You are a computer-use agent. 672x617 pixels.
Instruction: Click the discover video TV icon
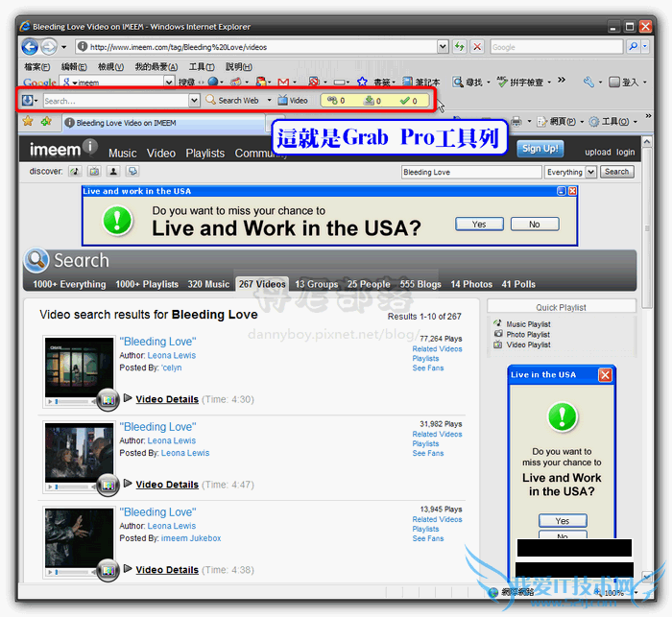click(94, 172)
